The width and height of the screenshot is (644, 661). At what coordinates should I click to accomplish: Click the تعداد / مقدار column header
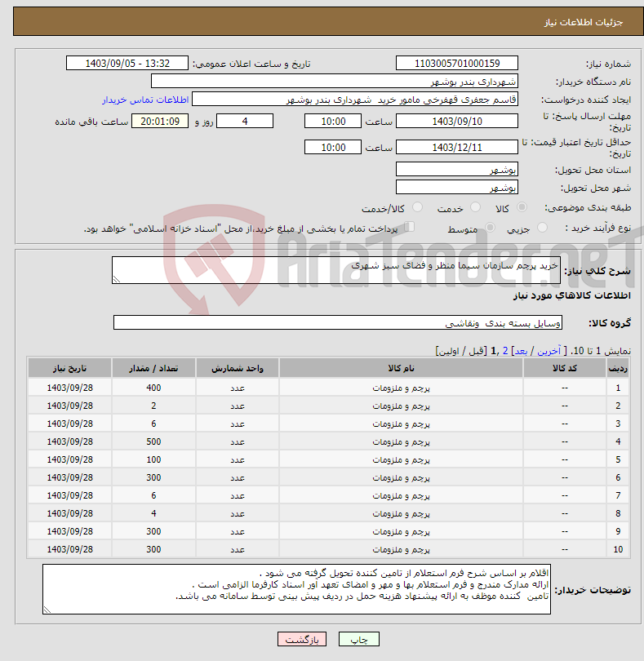tap(153, 368)
